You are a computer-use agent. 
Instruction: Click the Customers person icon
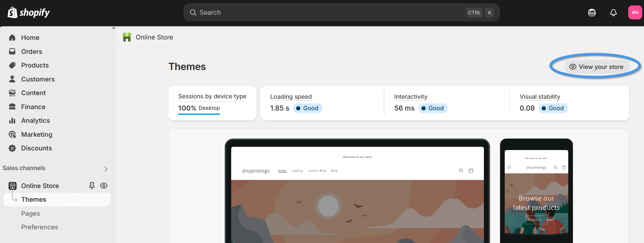(12, 79)
